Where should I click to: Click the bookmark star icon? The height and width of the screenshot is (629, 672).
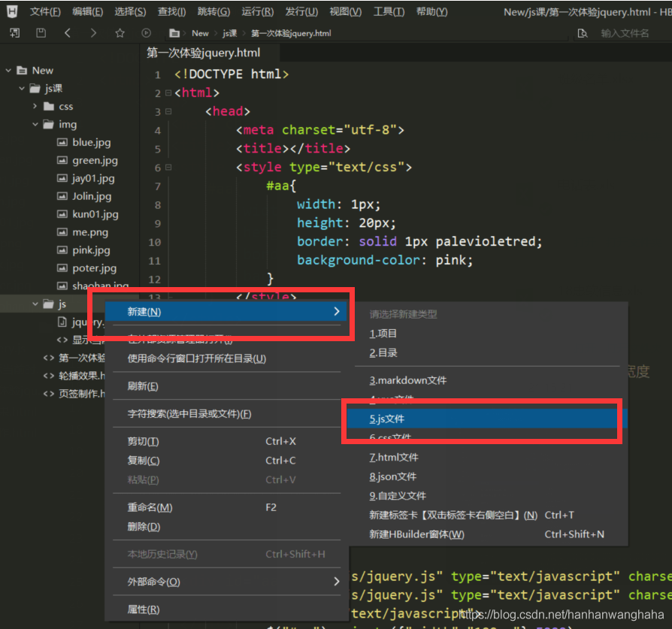(x=120, y=33)
